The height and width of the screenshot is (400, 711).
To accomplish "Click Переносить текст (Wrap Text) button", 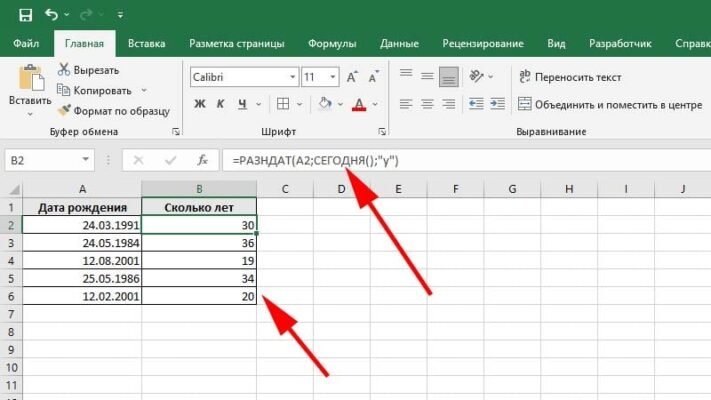I will [570, 77].
